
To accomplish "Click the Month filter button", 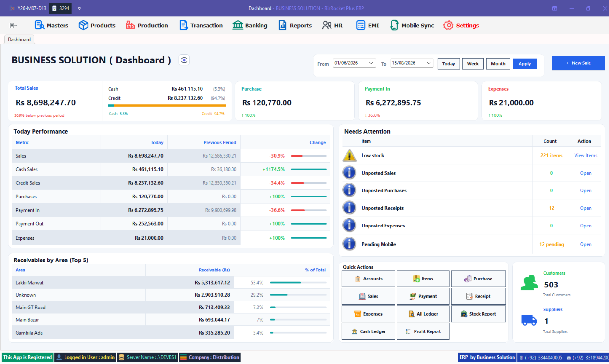I will tap(498, 64).
